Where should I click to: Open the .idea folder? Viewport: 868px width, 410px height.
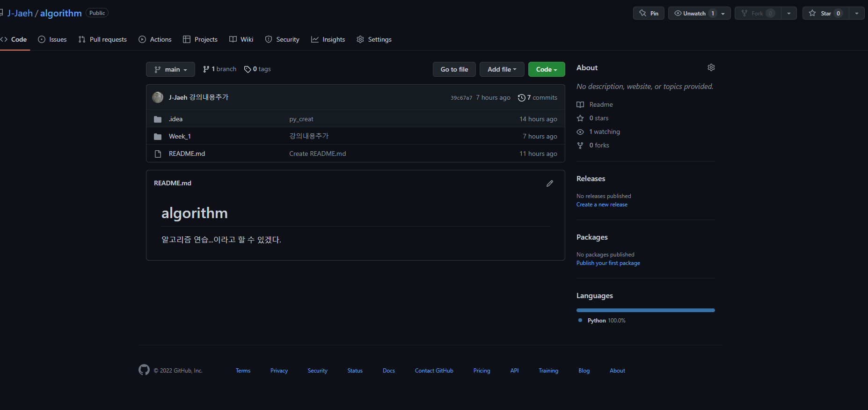[175, 119]
